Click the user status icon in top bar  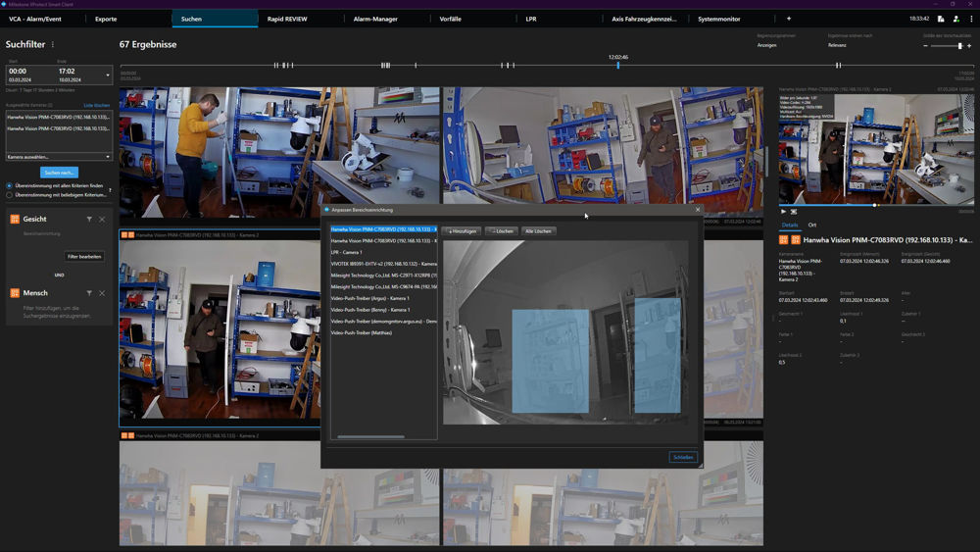pos(955,19)
